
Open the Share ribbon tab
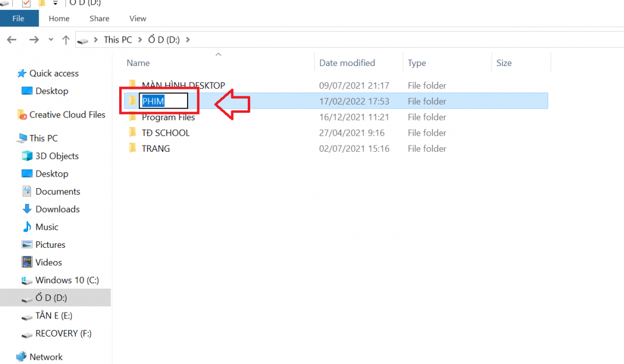(x=99, y=18)
